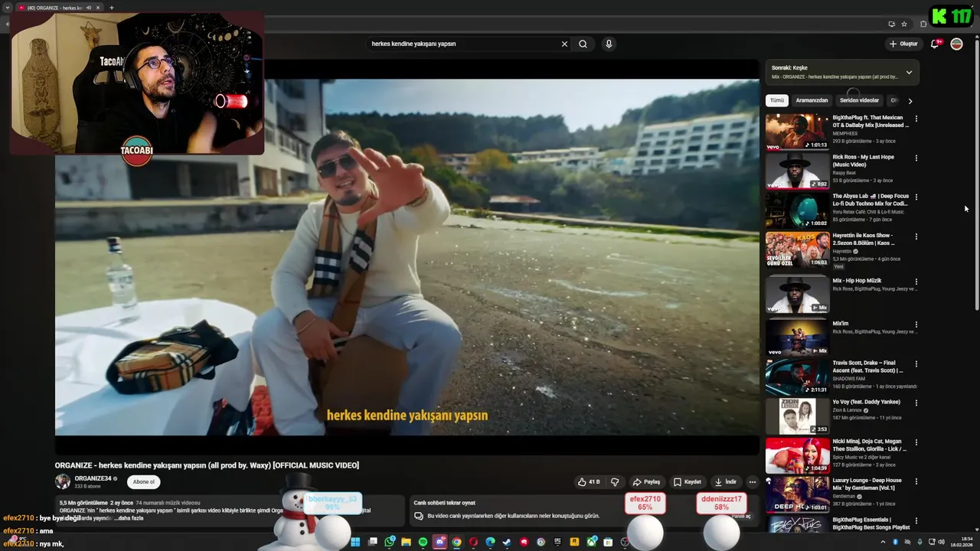Screen dimensions: 980x551
Task: Open options menu for Rick Ross - My Last Hope
Action: point(916,158)
